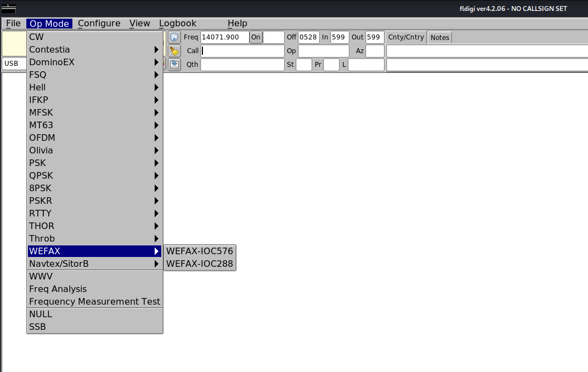Expand the OFDM submenu
This screenshot has width=588, height=372.
[x=94, y=138]
